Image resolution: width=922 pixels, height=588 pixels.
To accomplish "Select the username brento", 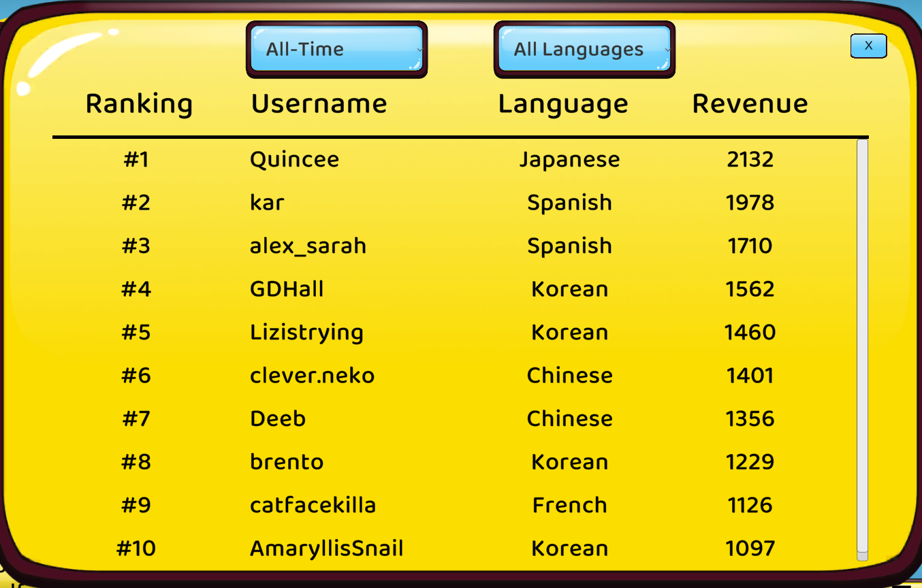I will (x=287, y=462).
